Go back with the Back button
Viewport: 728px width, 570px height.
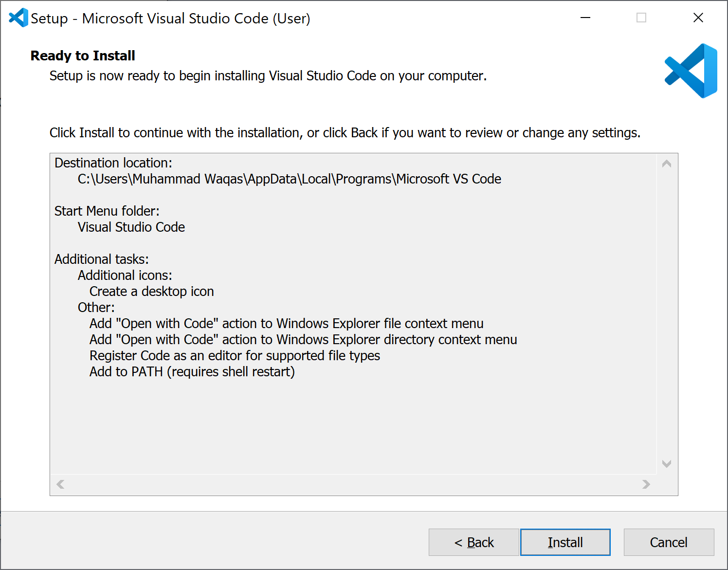(x=473, y=542)
